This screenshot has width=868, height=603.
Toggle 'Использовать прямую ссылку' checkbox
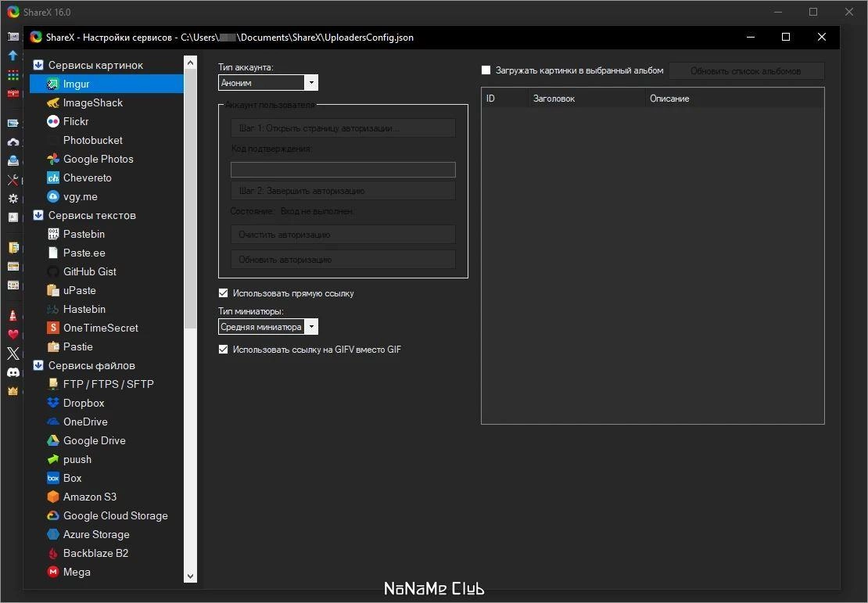(223, 293)
